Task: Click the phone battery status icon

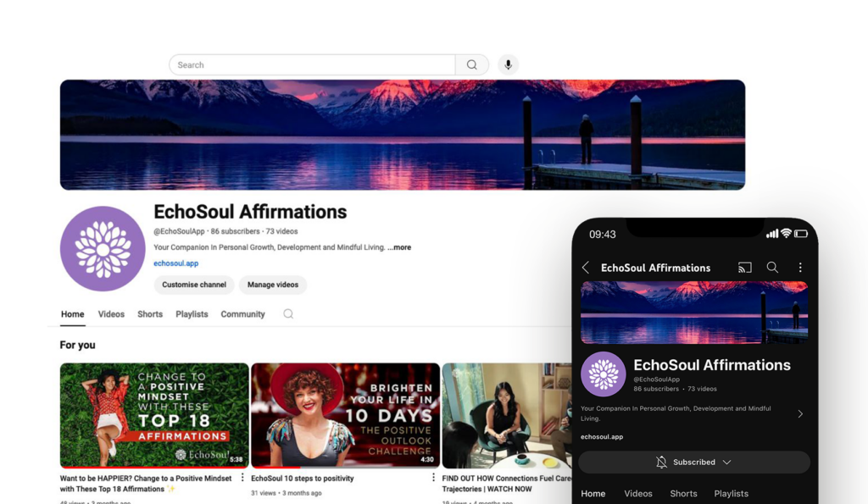Action: point(801,234)
